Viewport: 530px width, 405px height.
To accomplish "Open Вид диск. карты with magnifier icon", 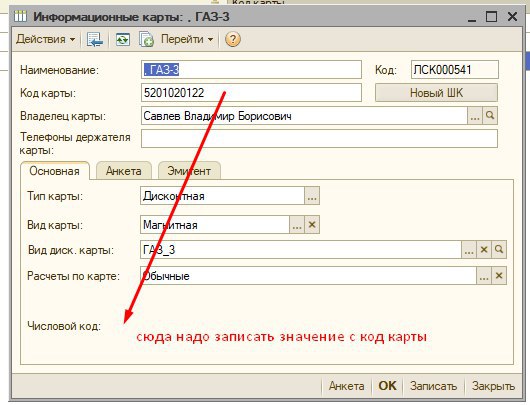I will point(499,250).
